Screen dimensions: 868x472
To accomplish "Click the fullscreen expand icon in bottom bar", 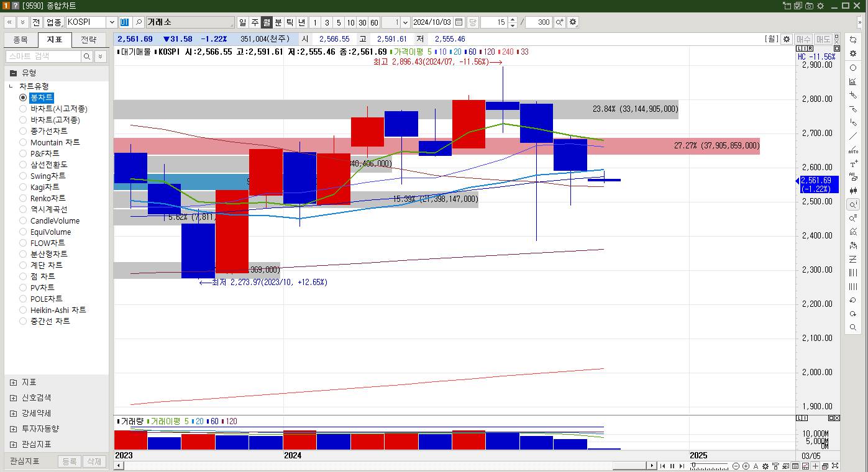I will (835, 466).
